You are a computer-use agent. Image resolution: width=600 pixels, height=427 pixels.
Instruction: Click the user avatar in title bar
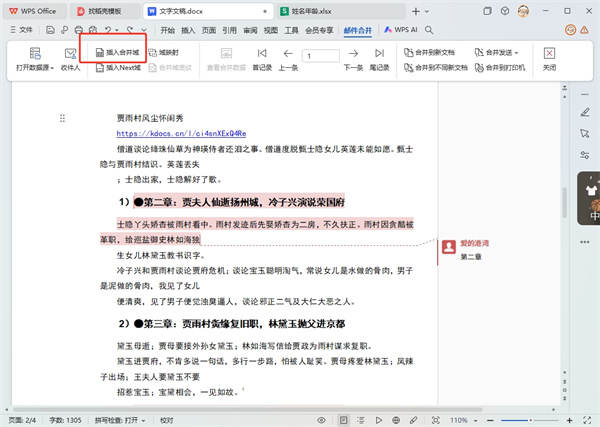pyautogui.click(x=523, y=11)
